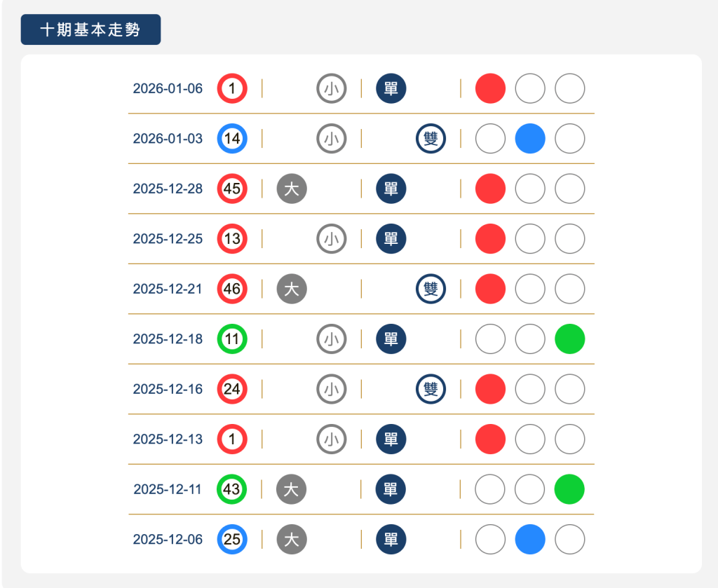Viewport: 718px width, 588px height.
Task: Click the blue filled circle in the 2026-01-03 row
Action: [530, 139]
